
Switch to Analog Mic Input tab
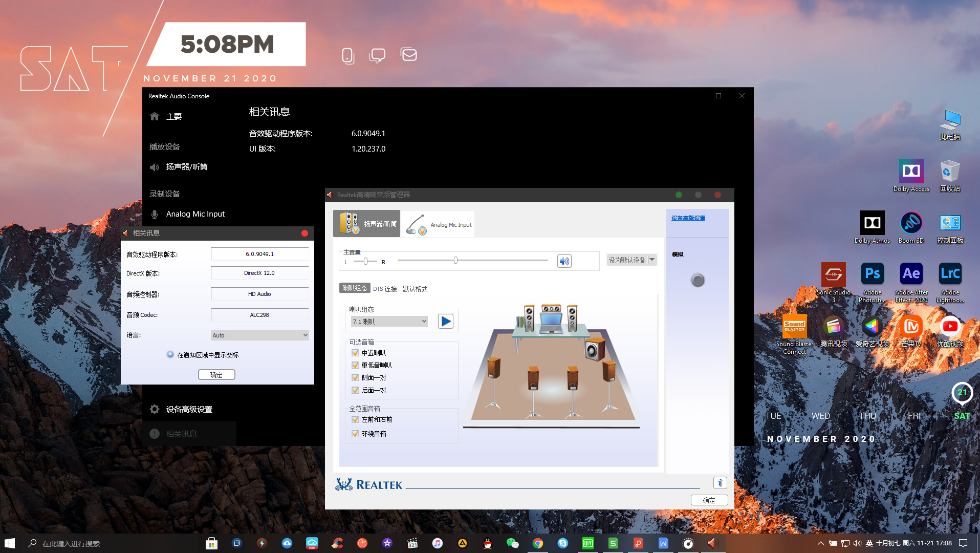click(x=438, y=224)
